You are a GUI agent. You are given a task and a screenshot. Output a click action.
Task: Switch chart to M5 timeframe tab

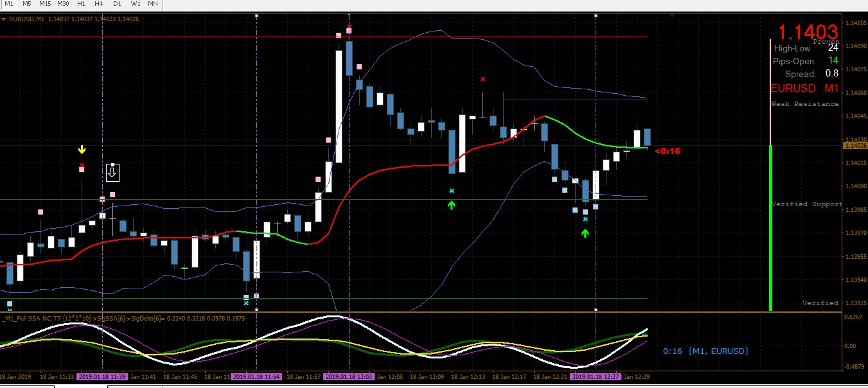pyautogui.click(x=27, y=4)
